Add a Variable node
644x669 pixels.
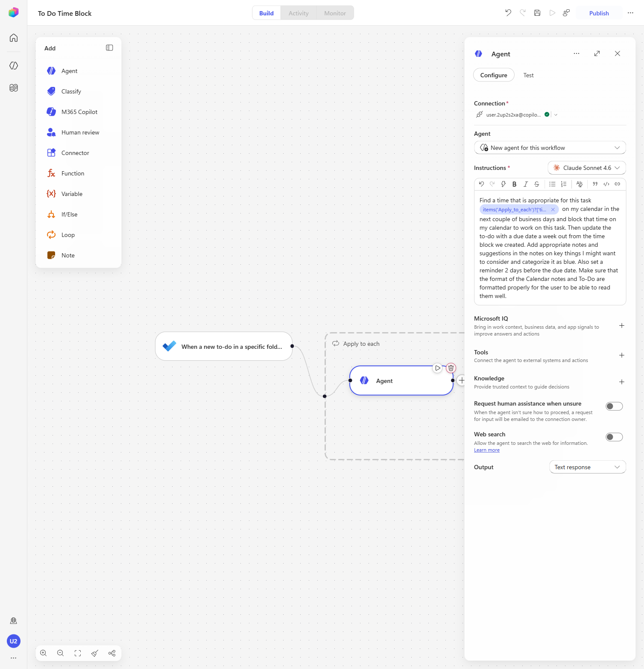[x=79, y=194]
